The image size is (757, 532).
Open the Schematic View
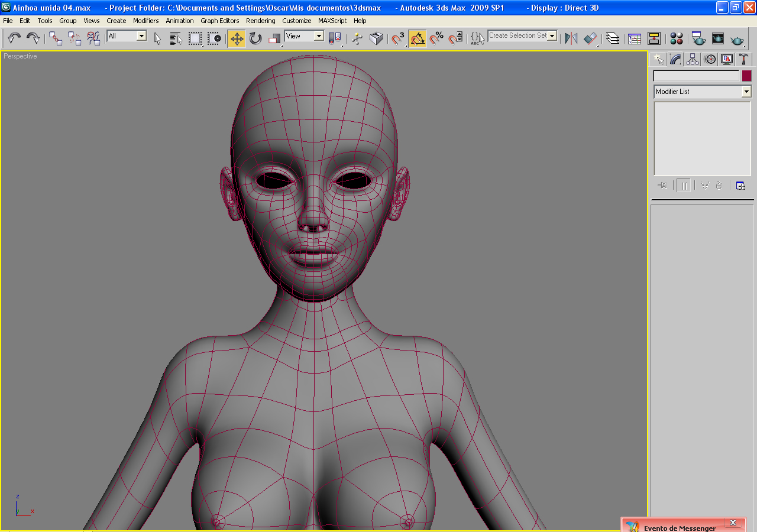pyautogui.click(x=654, y=38)
